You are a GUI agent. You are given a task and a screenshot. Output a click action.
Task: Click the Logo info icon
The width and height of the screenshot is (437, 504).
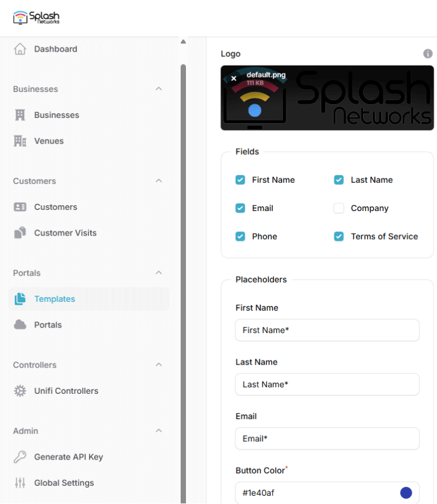[428, 54]
